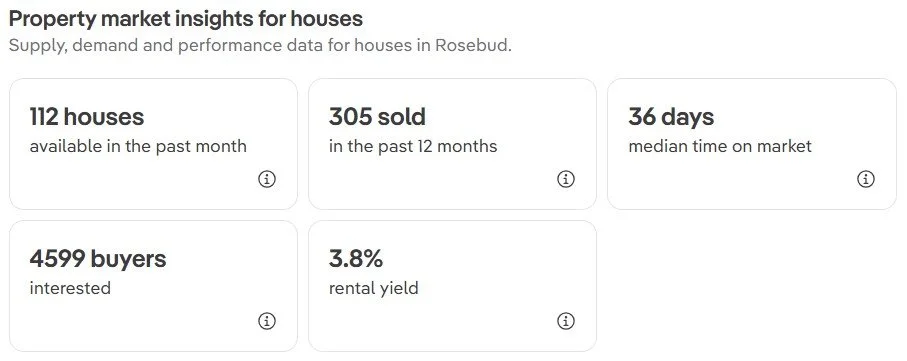Image resolution: width=907 pixels, height=361 pixels.
Task: Click 'in the past 12 months' text
Action: tap(413, 146)
